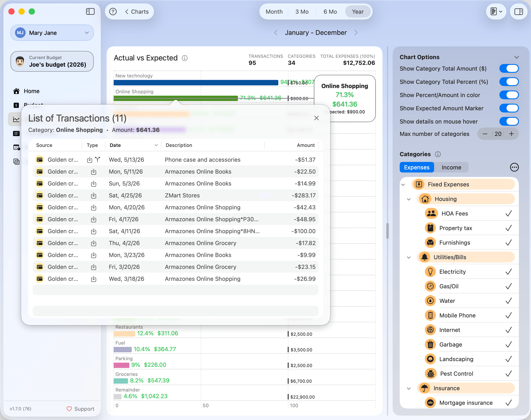531x420 pixels.
Task: Open the help question mark icon
Action: pos(113,11)
